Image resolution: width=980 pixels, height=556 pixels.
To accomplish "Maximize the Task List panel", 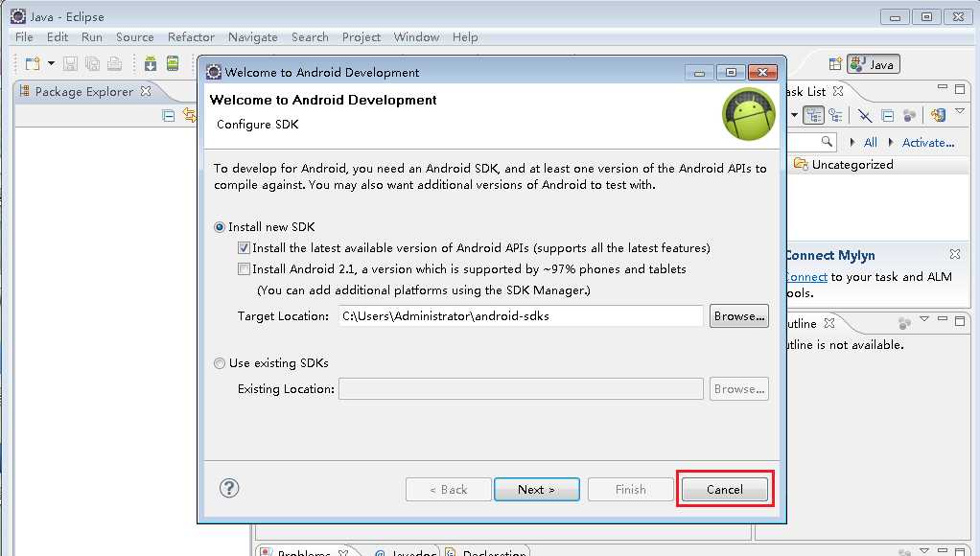I will 960,89.
